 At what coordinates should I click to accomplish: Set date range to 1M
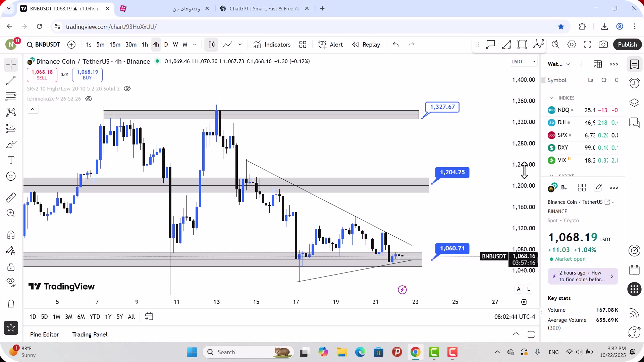(57, 317)
